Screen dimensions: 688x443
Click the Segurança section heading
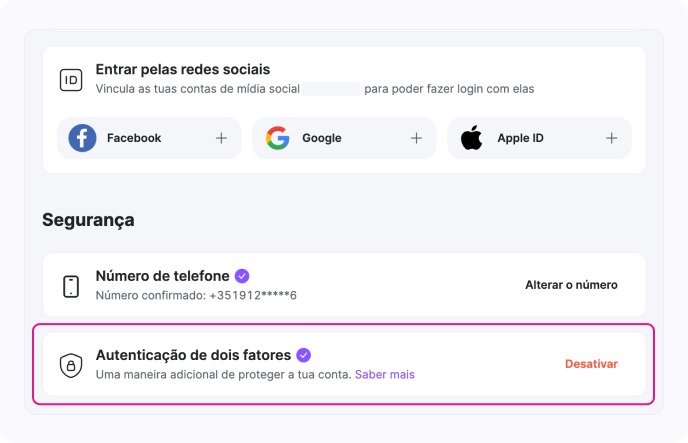pyautogui.click(x=88, y=220)
